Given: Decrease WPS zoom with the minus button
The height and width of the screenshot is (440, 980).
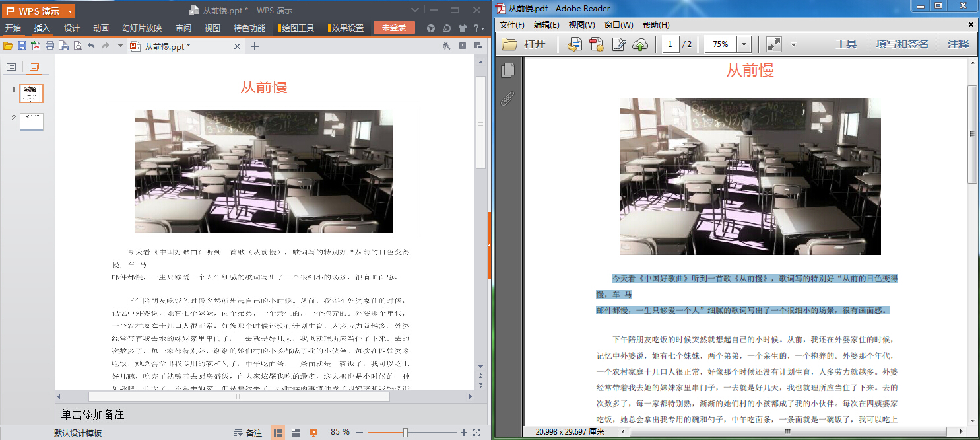Looking at the screenshot, I should click(360, 433).
